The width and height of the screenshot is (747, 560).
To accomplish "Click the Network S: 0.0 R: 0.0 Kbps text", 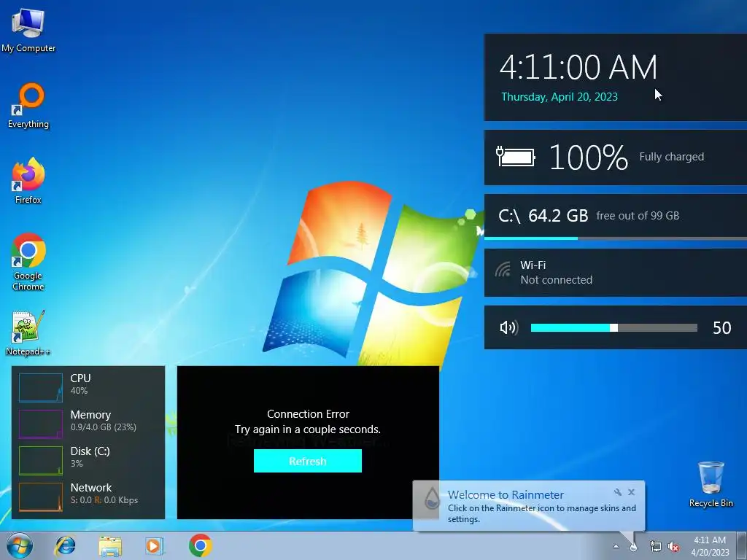I will tap(104, 500).
